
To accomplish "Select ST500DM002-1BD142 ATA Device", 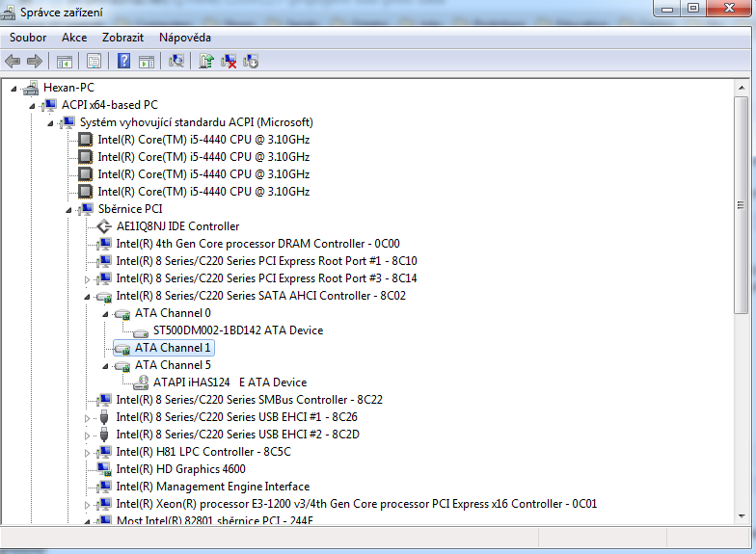I will (238, 330).
